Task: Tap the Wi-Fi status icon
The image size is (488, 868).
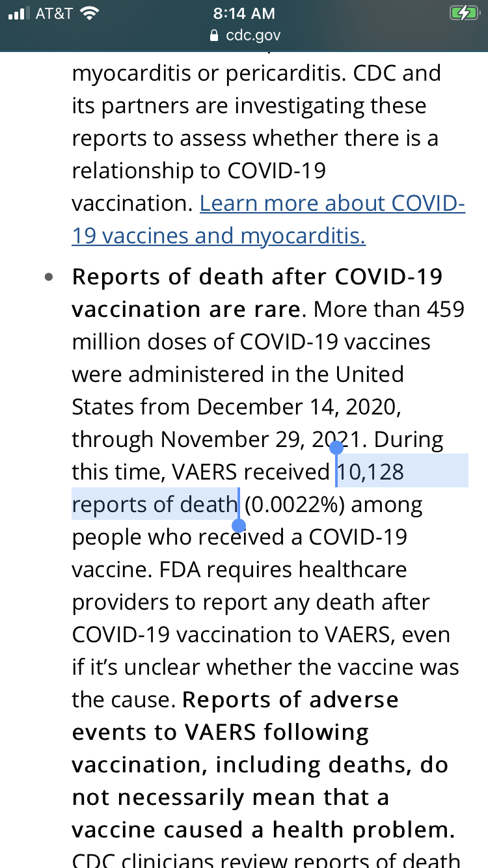Action: (88, 14)
